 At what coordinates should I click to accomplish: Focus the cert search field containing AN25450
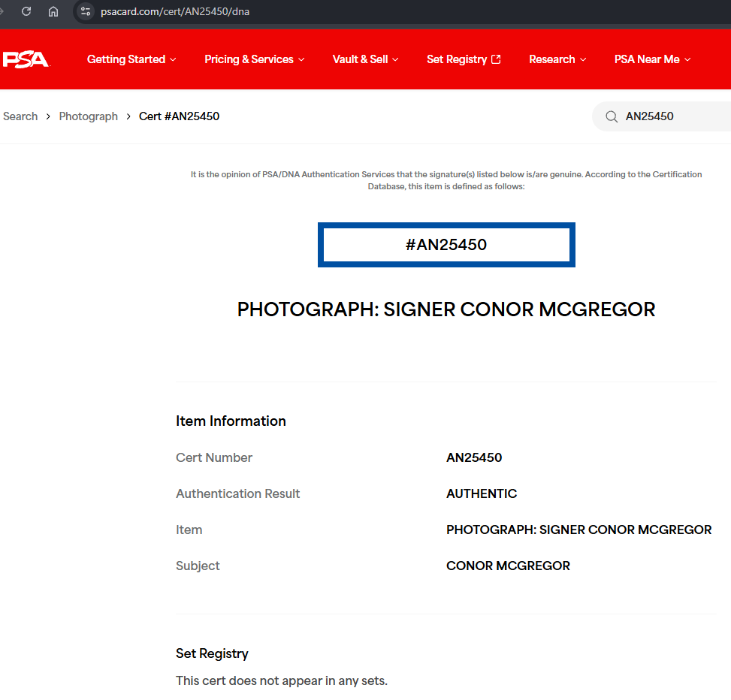pos(662,116)
